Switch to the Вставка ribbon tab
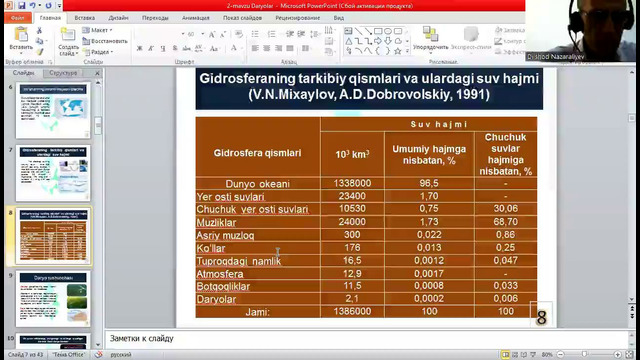The height and width of the screenshot is (360, 640). pos(84,18)
